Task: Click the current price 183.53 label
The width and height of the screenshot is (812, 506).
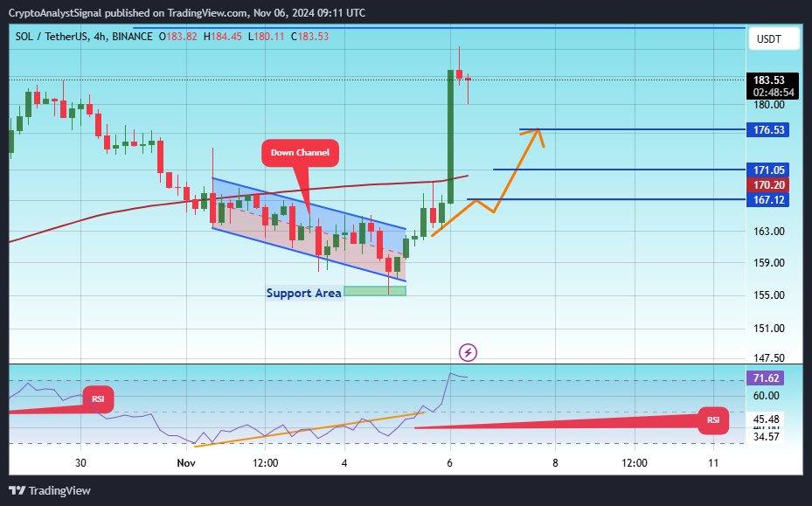Action: pos(768,80)
